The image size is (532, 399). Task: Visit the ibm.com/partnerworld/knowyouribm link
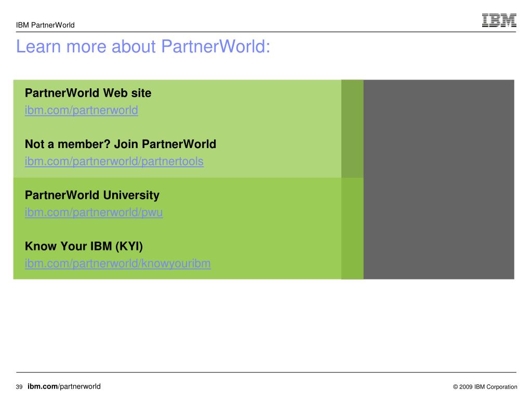(x=118, y=263)
